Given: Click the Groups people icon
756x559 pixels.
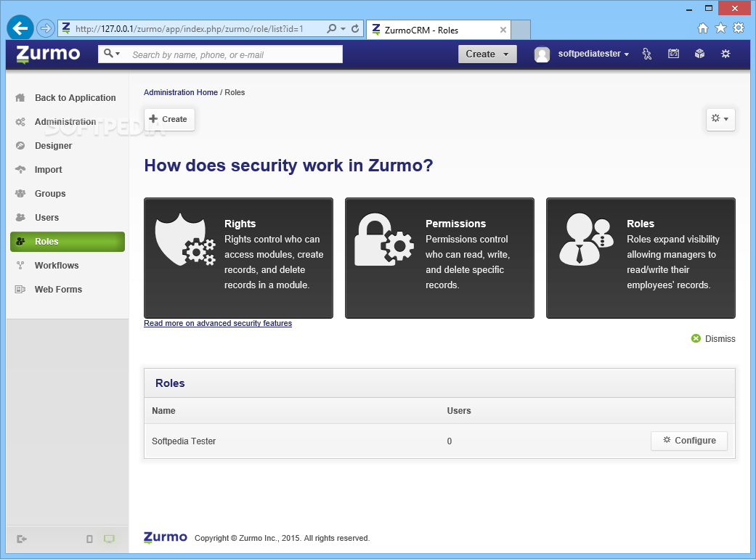Looking at the screenshot, I should 20,193.
